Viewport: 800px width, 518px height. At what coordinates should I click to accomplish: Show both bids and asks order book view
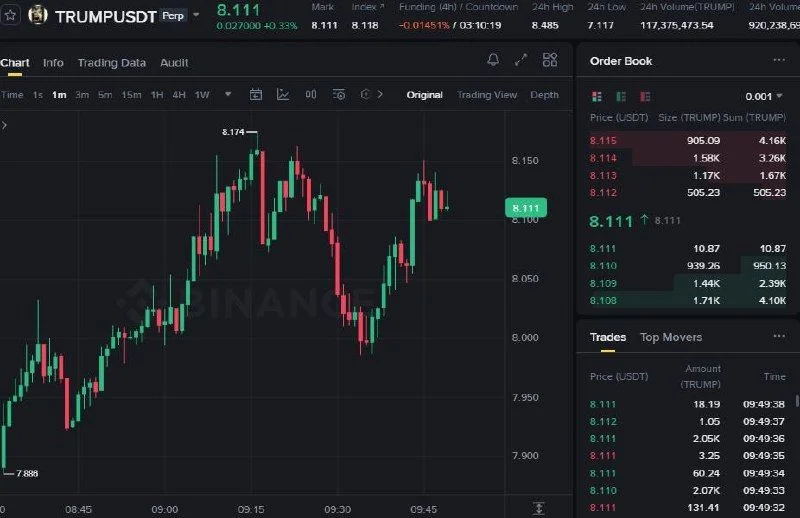click(x=596, y=96)
